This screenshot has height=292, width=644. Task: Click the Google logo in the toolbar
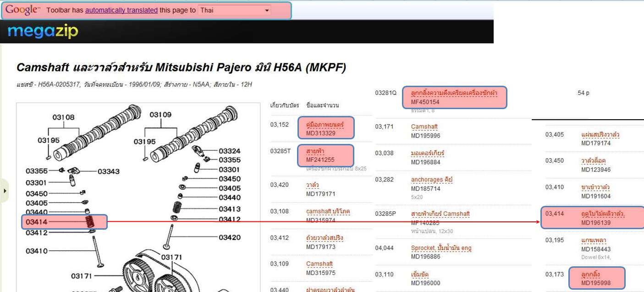22,10
